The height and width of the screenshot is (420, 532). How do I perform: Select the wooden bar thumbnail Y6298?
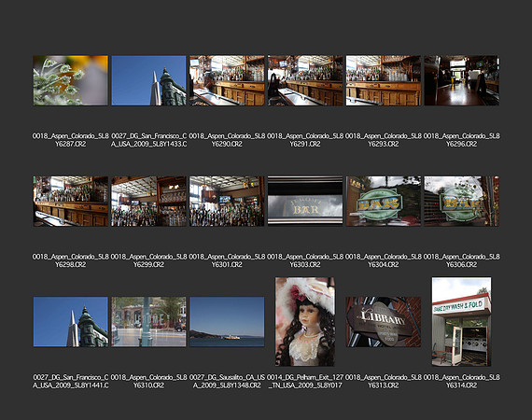tap(71, 202)
